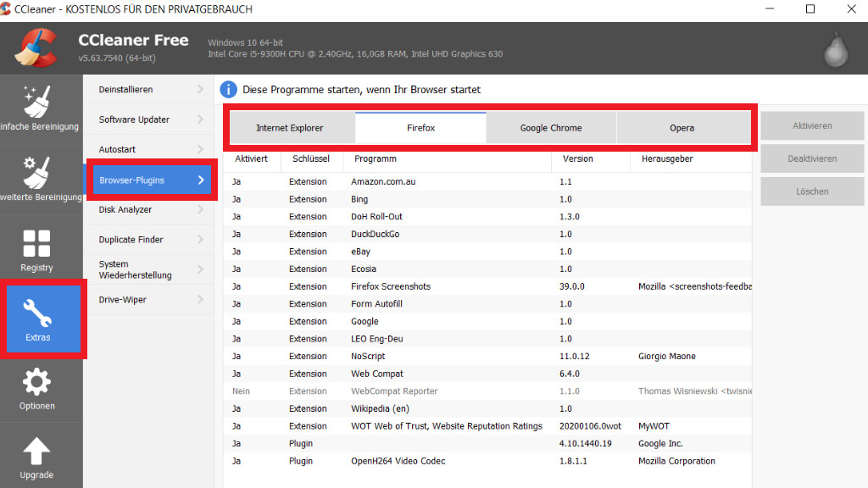868x488 pixels.
Task: Click the blue info icon
Action: click(229, 89)
